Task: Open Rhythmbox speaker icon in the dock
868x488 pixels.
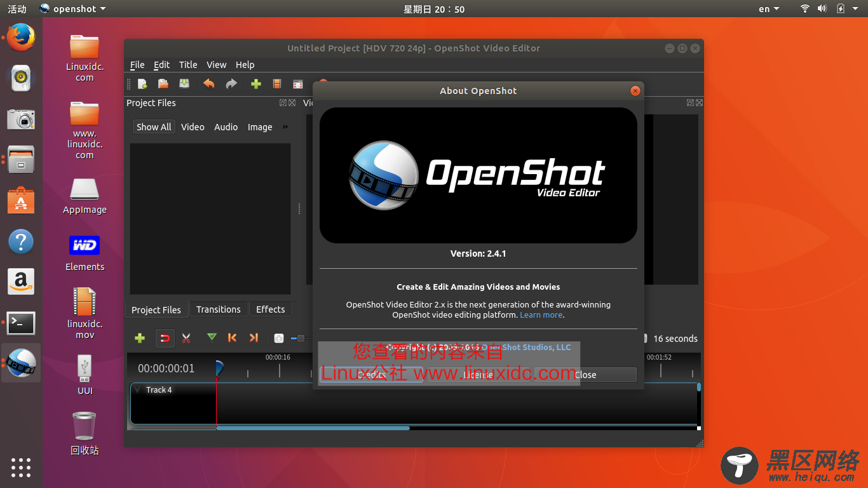Action: tap(21, 78)
